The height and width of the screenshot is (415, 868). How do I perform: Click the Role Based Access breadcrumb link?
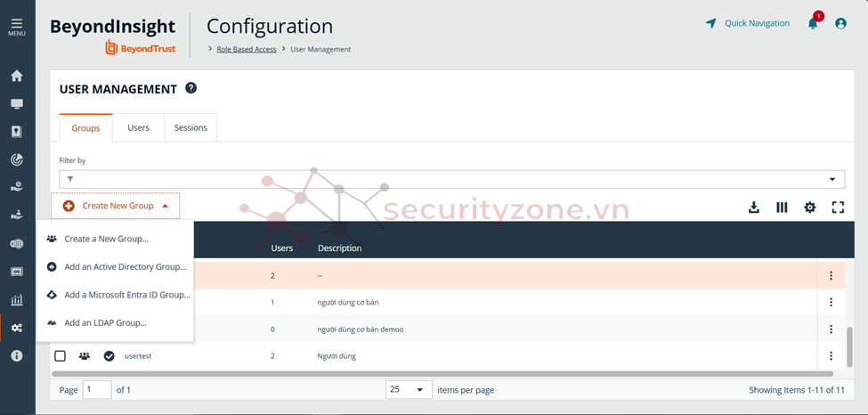coord(247,49)
